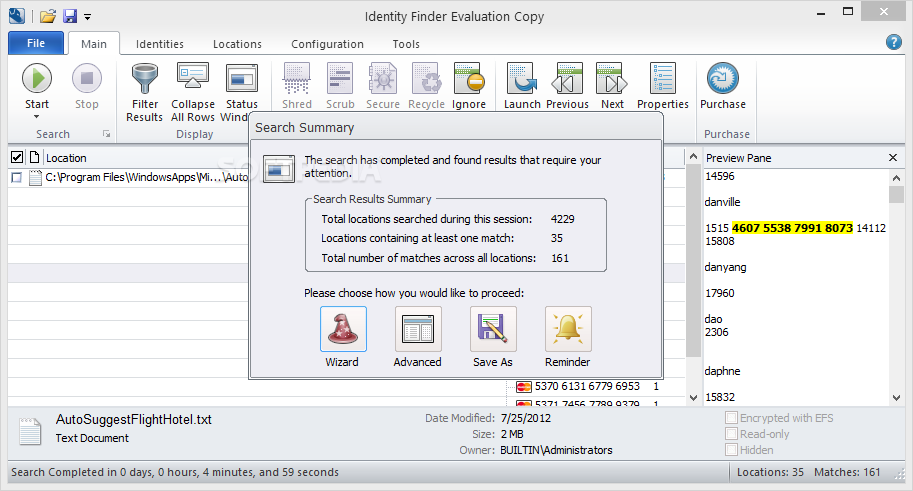Switch to the Identities tab

[160, 44]
